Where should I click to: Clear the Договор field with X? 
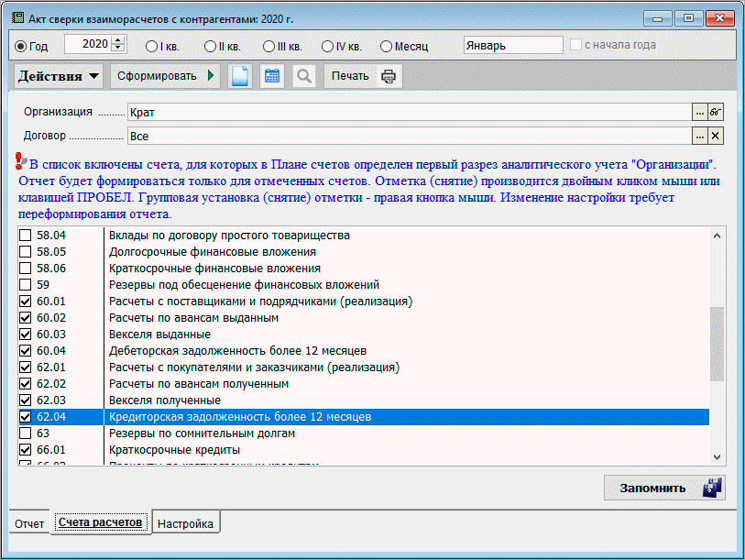click(716, 136)
